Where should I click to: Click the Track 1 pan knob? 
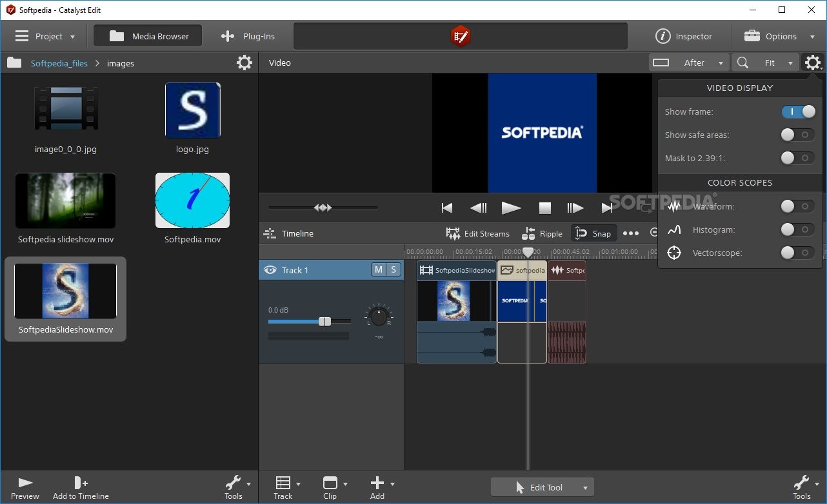tap(379, 316)
